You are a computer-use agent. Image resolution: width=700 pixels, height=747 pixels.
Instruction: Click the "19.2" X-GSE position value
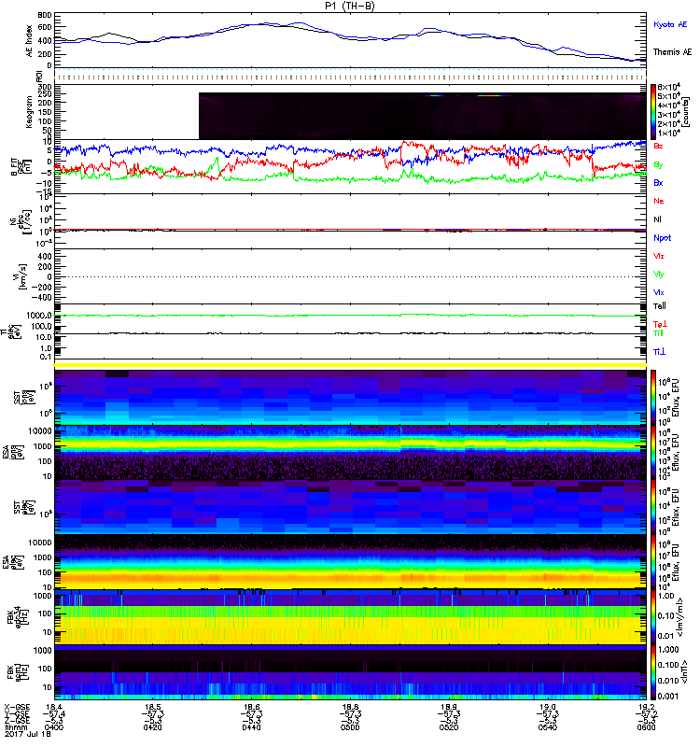[646, 707]
